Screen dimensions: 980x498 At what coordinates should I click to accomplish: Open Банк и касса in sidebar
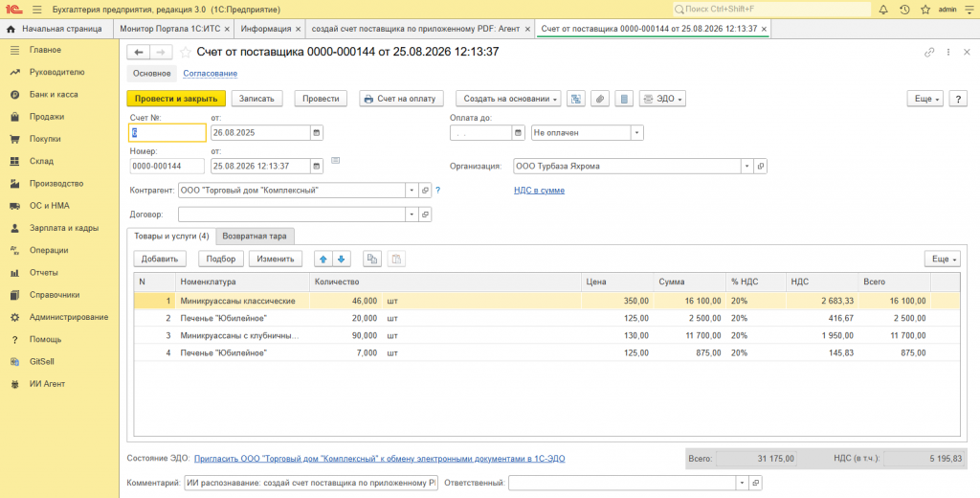click(54, 95)
